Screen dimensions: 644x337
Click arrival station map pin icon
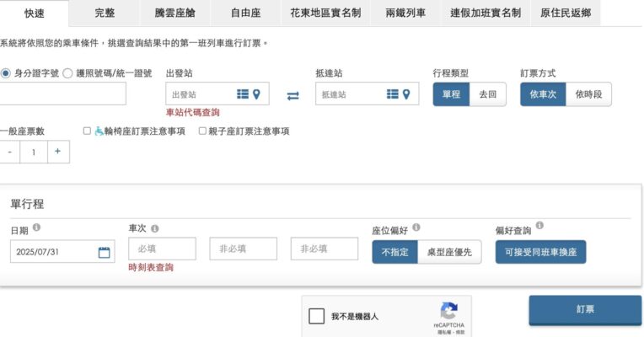tap(406, 94)
